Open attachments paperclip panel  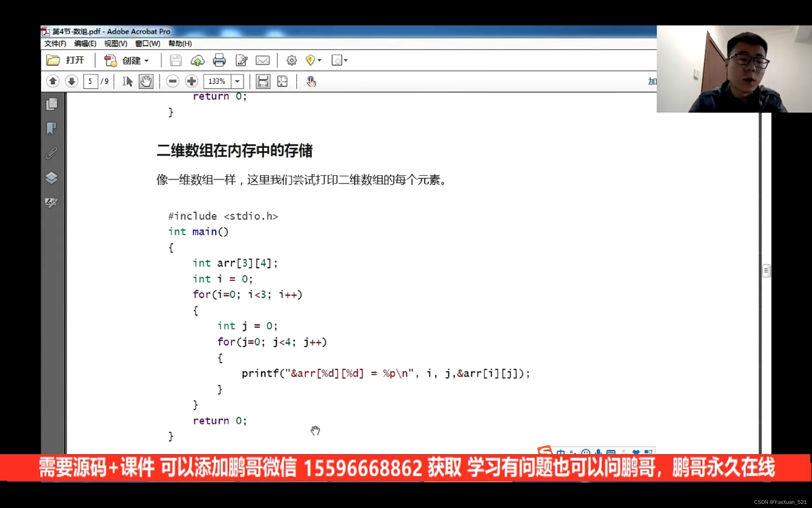coord(51,153)
